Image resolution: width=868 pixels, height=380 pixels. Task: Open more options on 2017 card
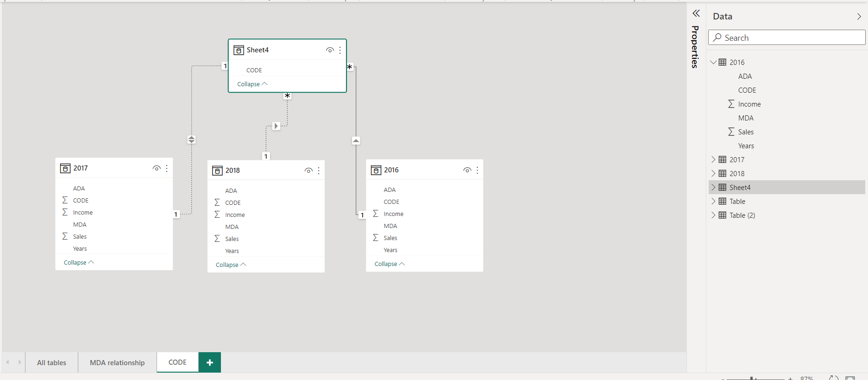point(167,168)
